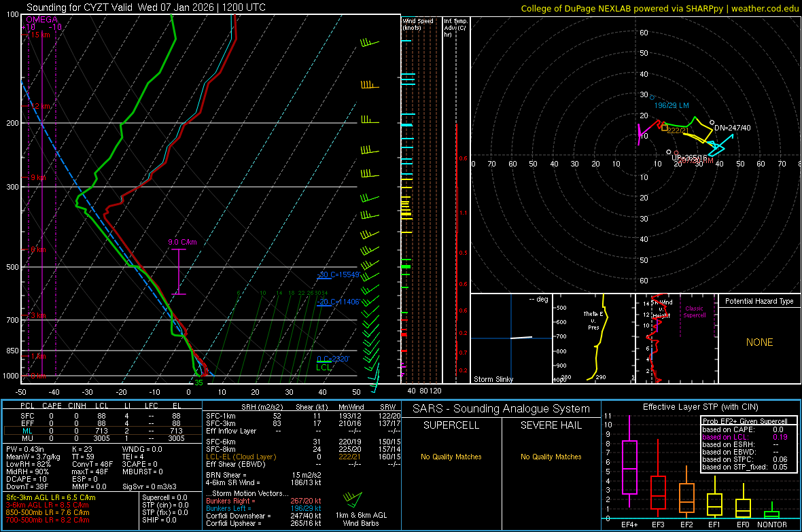
Task: Click the 'LCL-EL (Cloud Layer)' row
Action: pos(241,457)
